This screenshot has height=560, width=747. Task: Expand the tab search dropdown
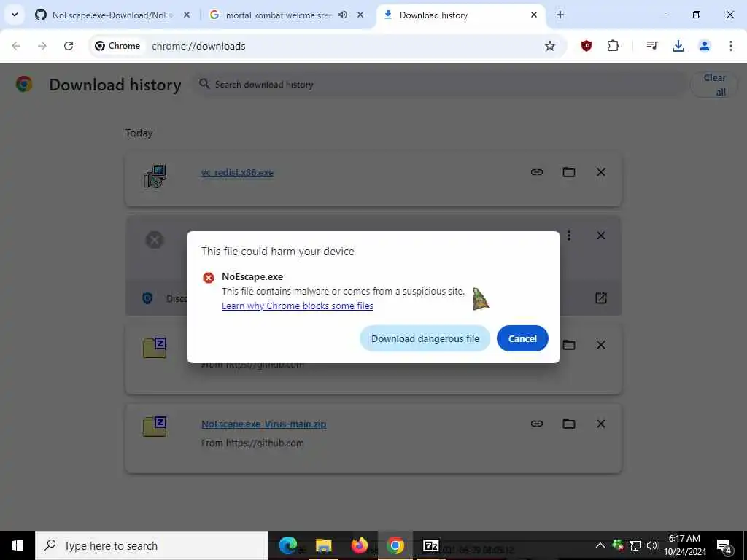pyautogui.click(x=15, y=15)
